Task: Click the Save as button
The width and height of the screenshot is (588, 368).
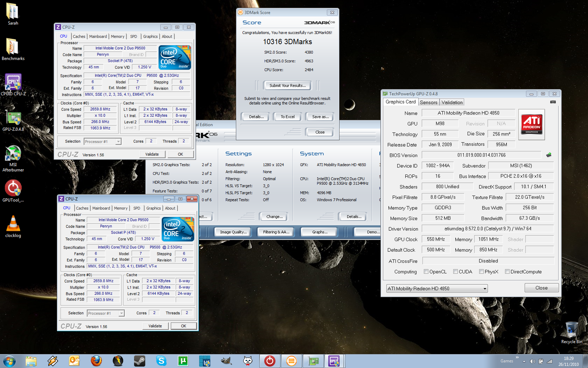Action: click(x=320, y=117)
